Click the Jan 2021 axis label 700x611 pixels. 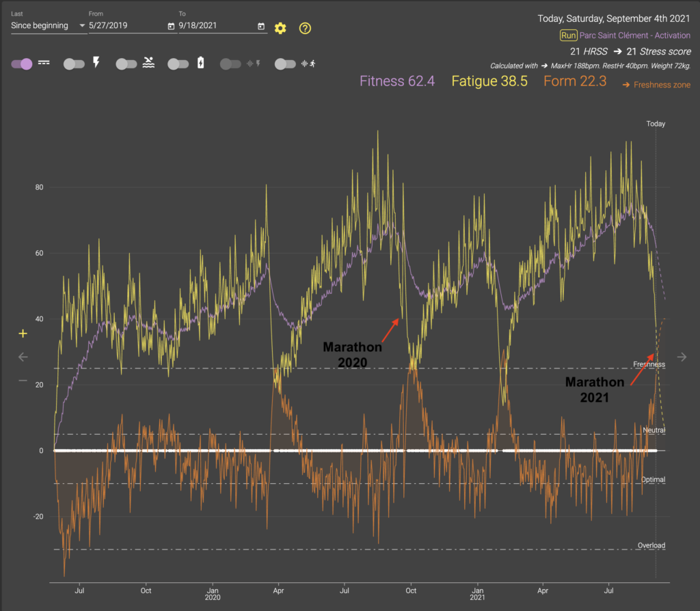477,594
